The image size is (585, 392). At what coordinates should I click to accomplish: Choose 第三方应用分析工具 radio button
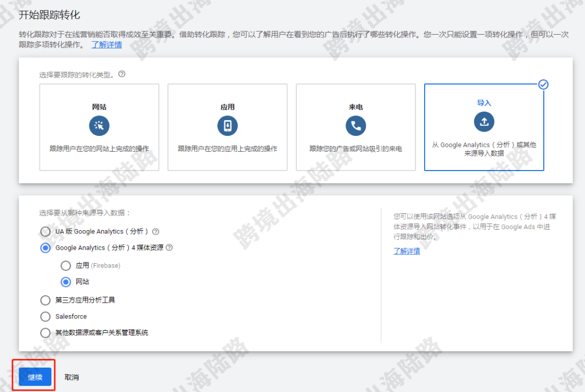tap(45, 300)
